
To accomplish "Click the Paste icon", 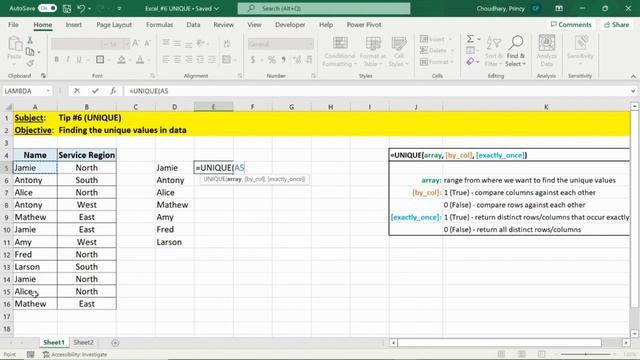I will (x=14, y=45).
